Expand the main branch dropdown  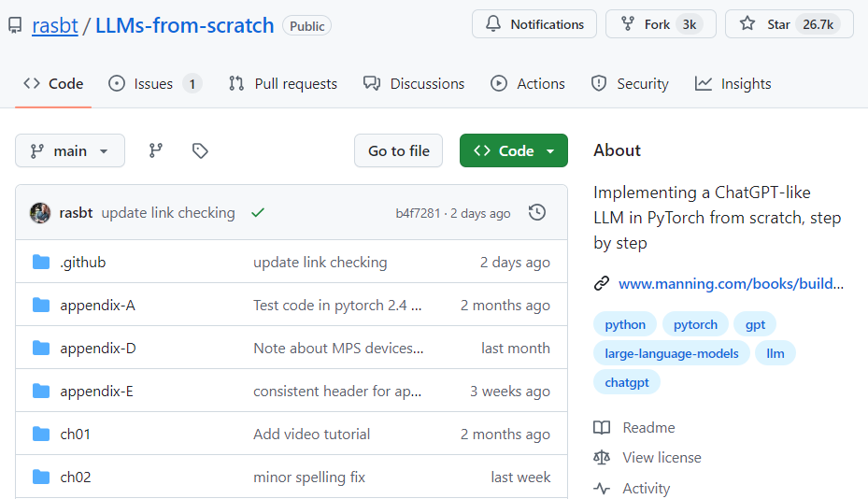[x=70, y=150]
